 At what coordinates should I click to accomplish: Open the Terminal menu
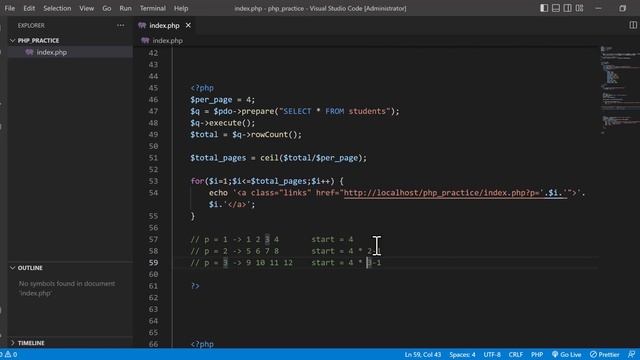pos(153,8)
